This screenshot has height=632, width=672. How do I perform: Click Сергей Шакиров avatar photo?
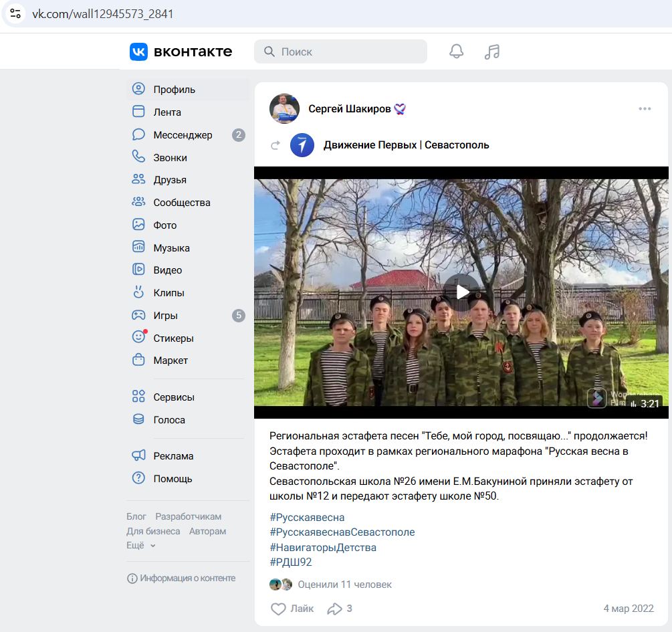(284, 109)
